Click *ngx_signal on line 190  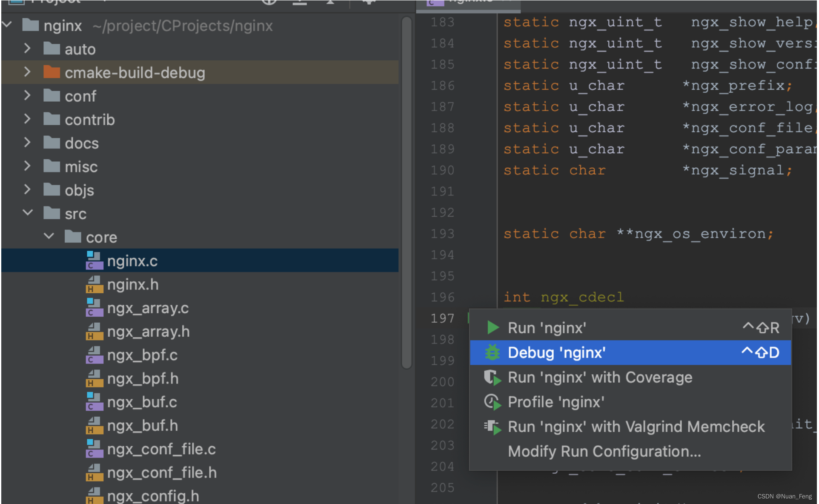click(x=733, y=170)
